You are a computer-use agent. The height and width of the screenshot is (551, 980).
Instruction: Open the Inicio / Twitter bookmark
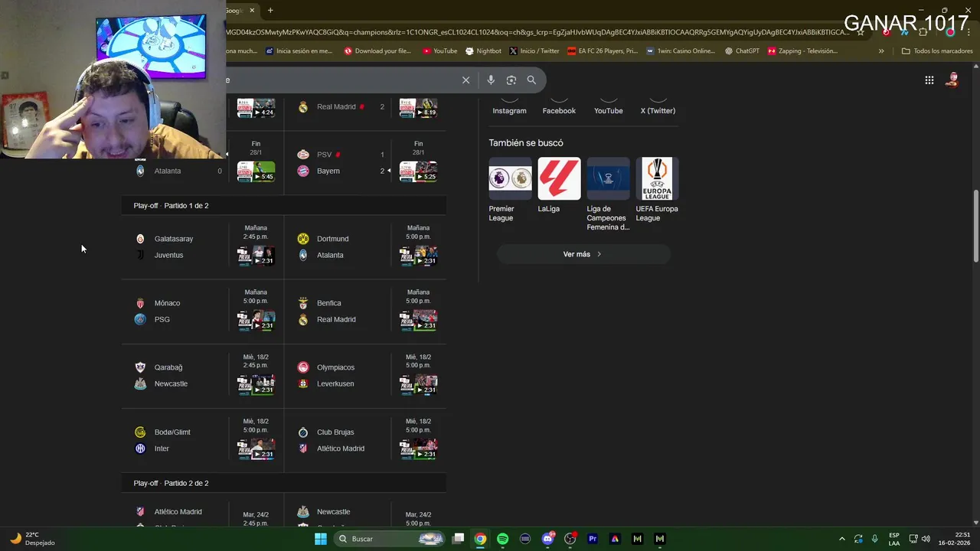coord(534,51)
